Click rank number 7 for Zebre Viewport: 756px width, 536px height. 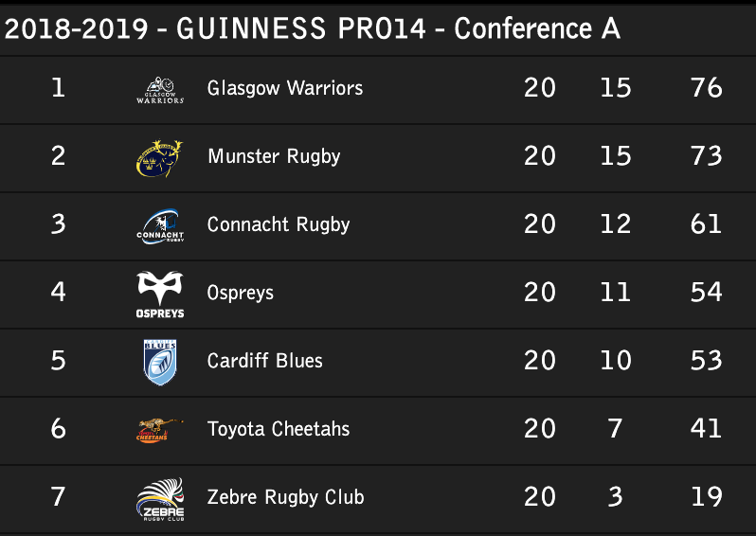[x=58, y=498]
